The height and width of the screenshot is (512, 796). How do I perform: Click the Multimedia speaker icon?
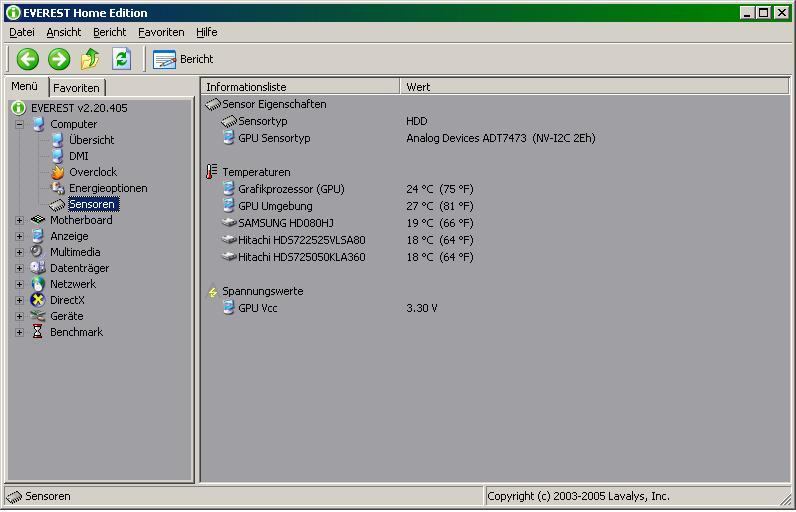[x=37, y=252]
